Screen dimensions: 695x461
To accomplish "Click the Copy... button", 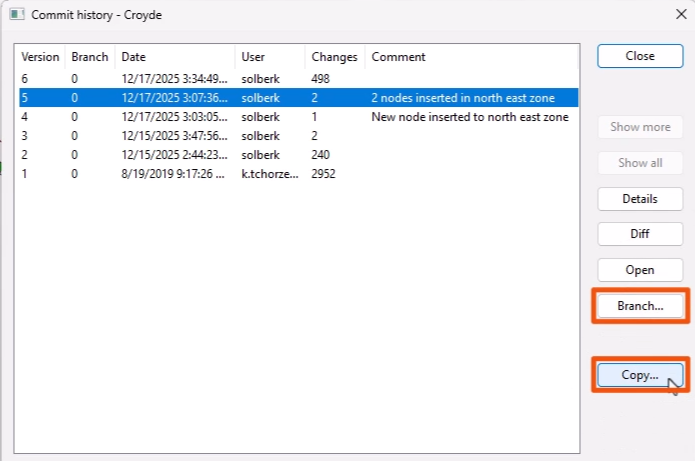I will click(x=640, y=375).
